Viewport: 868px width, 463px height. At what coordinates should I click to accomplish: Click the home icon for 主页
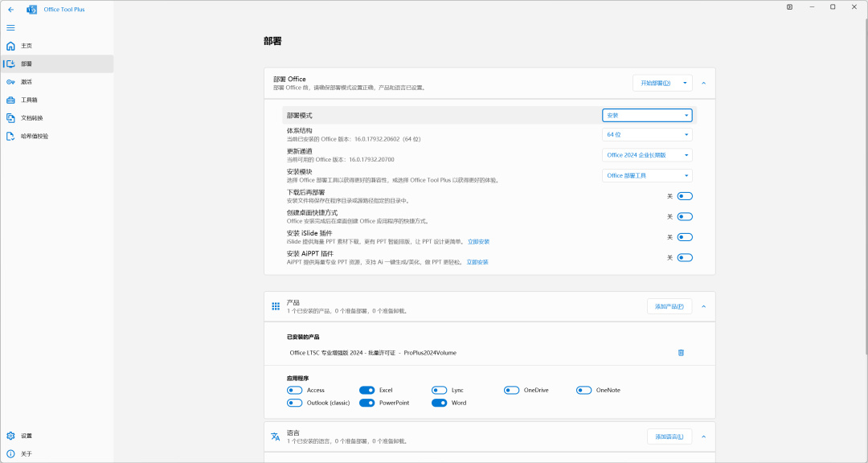click(10, 46)
